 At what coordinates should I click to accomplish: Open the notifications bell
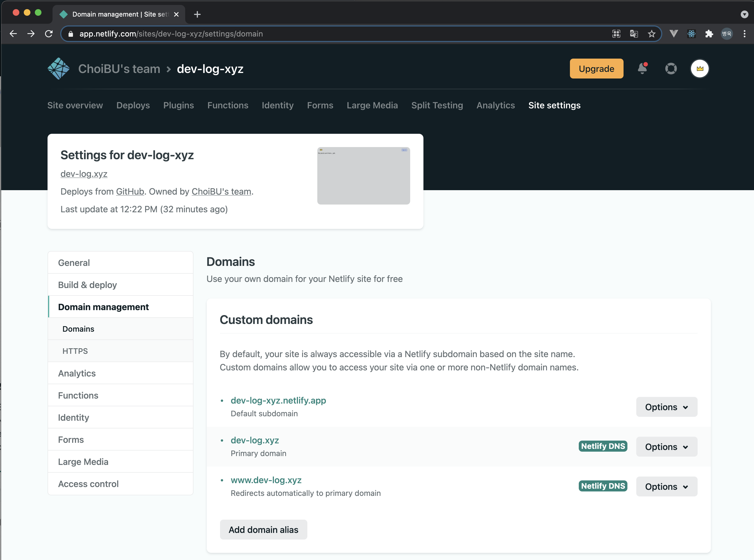tap(642, 69)
